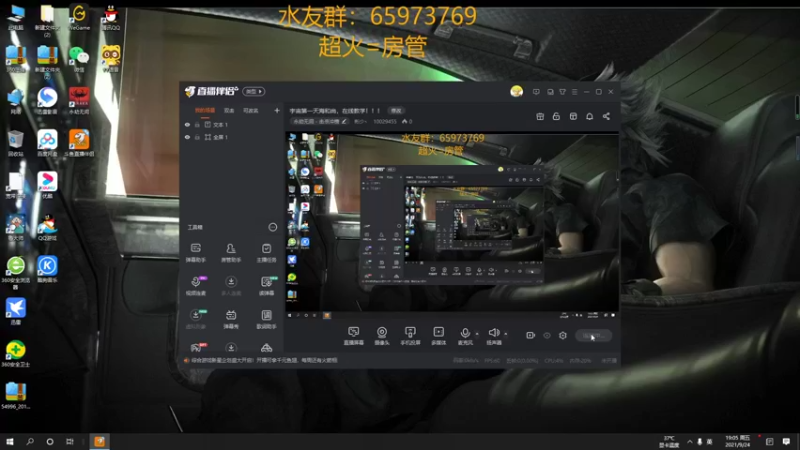800x450 pixels.
Task: Open the speaker options arrow
Action: [506, 334]
